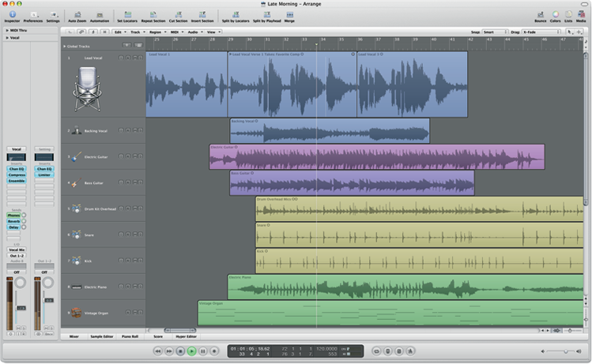The image size is (592, 364).
Task: Open the Colors palette
Action: point(556,15)
